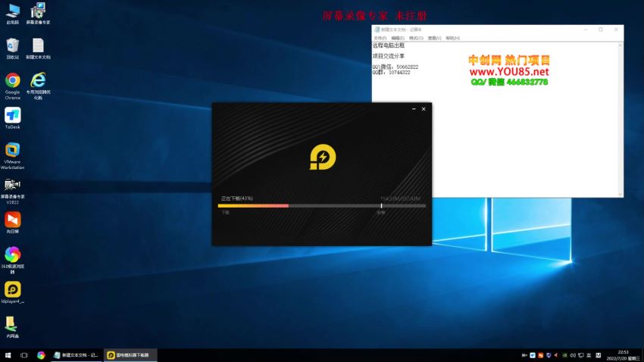
Task: Open the ToDesk desktop shortcut
Action: tap(12, 118)
